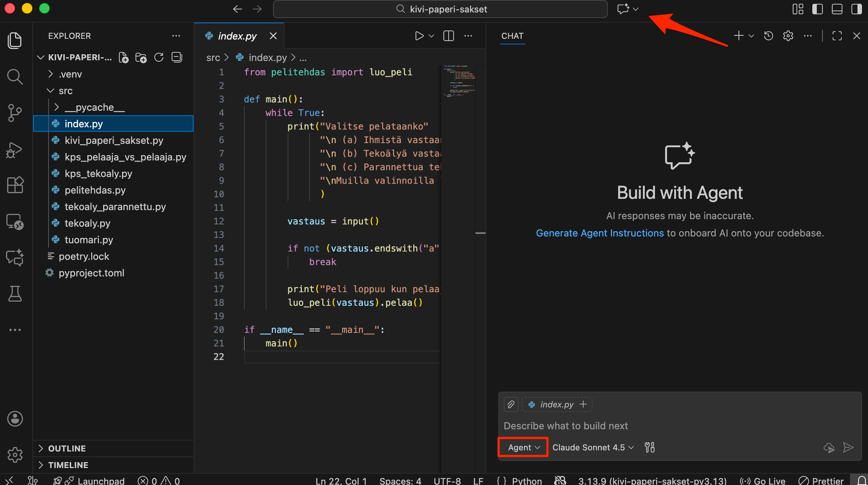The image size is (868, 485).
Task: Refresh the Explorer file tree
Action: click(x=159, y=58)
